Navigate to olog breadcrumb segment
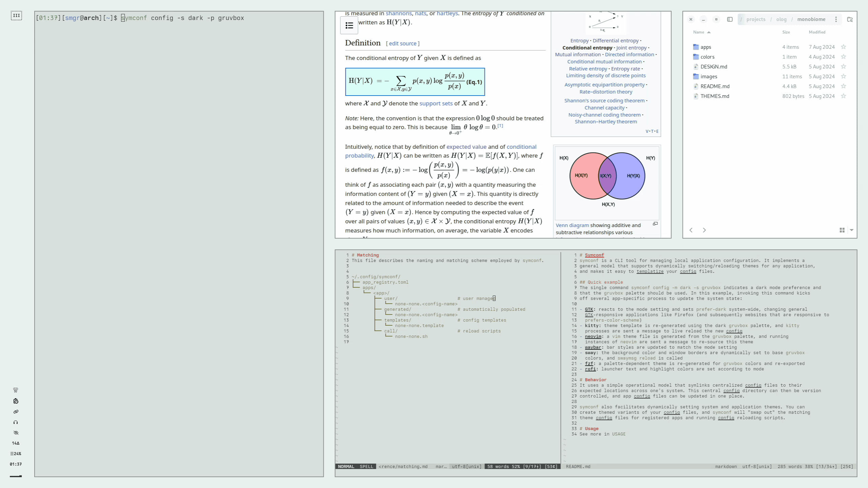This screenshot has height=488, width=868. [x=781, y=19]
